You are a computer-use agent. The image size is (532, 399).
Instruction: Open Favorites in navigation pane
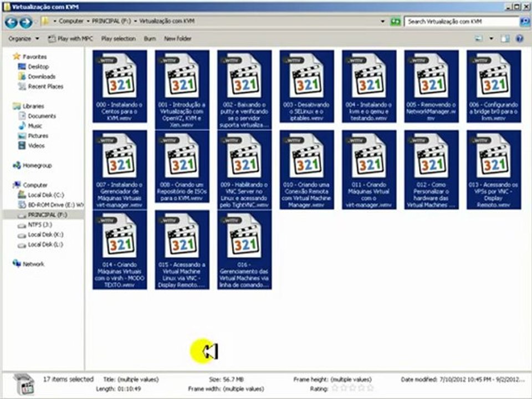click(x=34, y=57)
